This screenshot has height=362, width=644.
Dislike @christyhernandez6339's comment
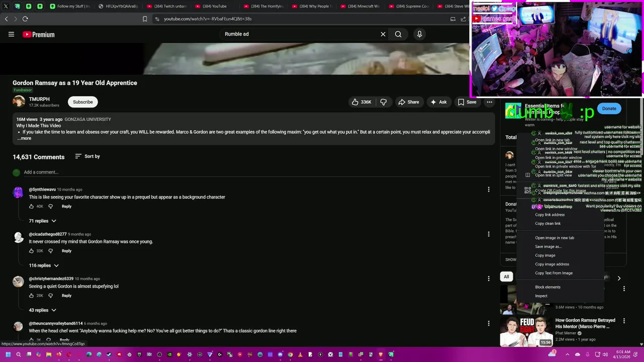click(50, 296)
